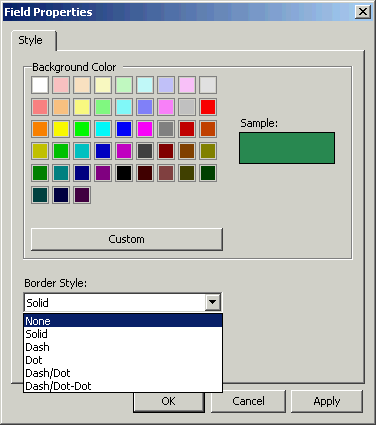Screen dimensions: 376x425
Task: Choose the Dash/Dot border style option
Action: (x=123, y=373)
